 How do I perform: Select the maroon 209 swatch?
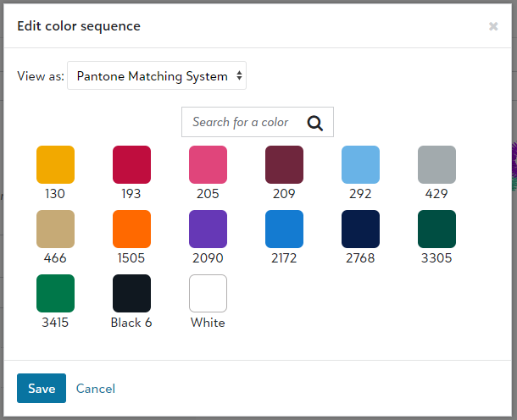click(x=284, y=165)
